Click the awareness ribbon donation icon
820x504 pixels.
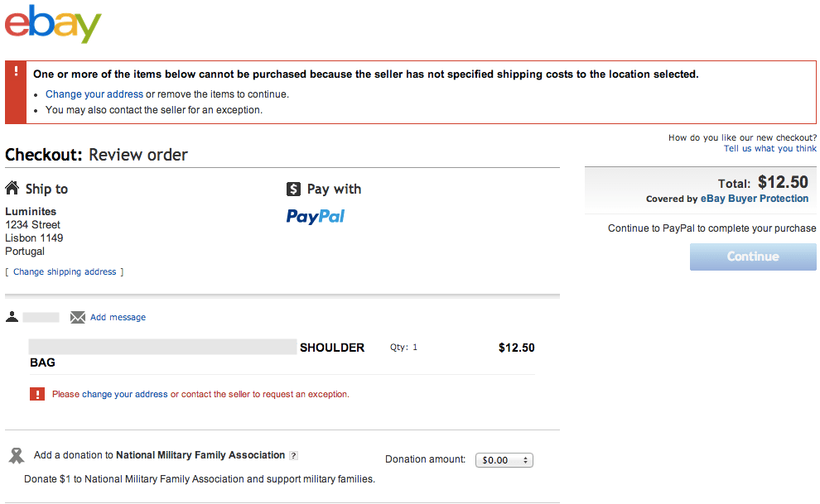16,455
